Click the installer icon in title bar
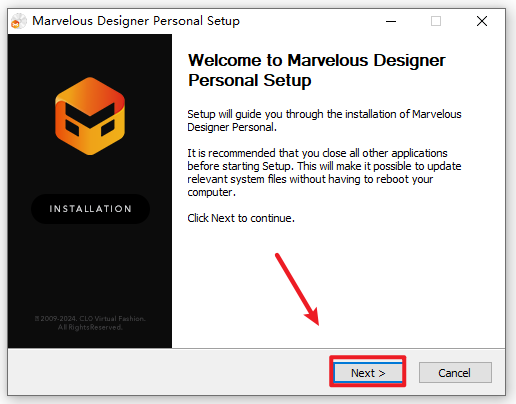Viewport: 516px width, 404px height. click(19, 21)
